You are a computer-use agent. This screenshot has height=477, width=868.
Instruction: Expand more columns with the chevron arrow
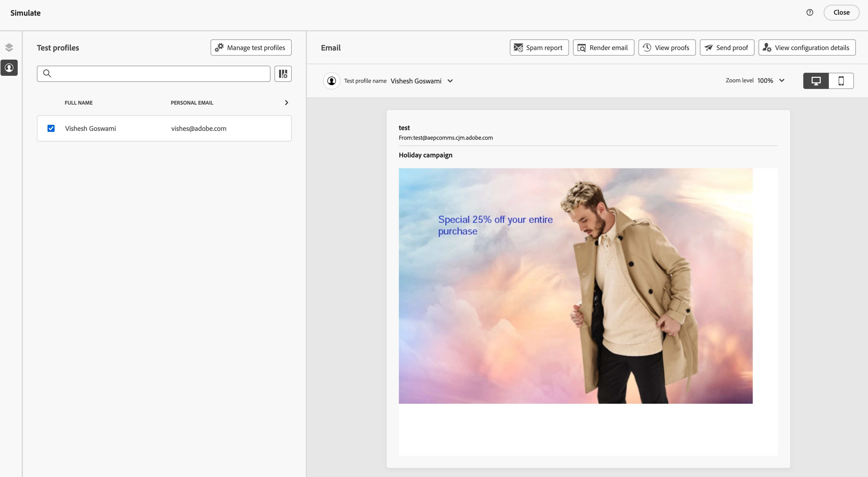coord(286,103)
